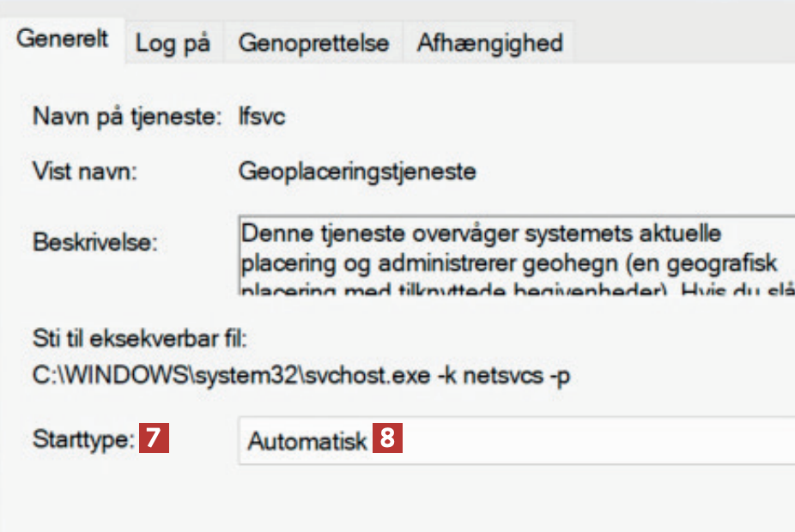This screenshot has width=795, height=532.
Task: Click the red number 7 marker
Action: (x=155, y=439)
